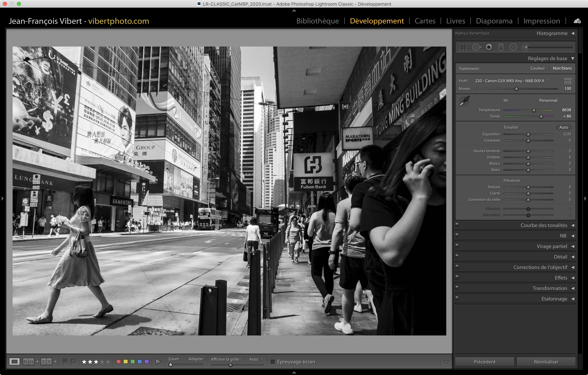Click the Précédent button
Image resolution: width=588 pixels, height=375 pixels.
click(x=484, y=362)
